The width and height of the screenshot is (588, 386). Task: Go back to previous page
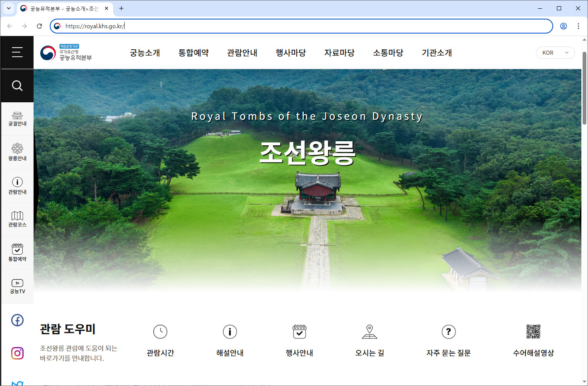(10, 26)
